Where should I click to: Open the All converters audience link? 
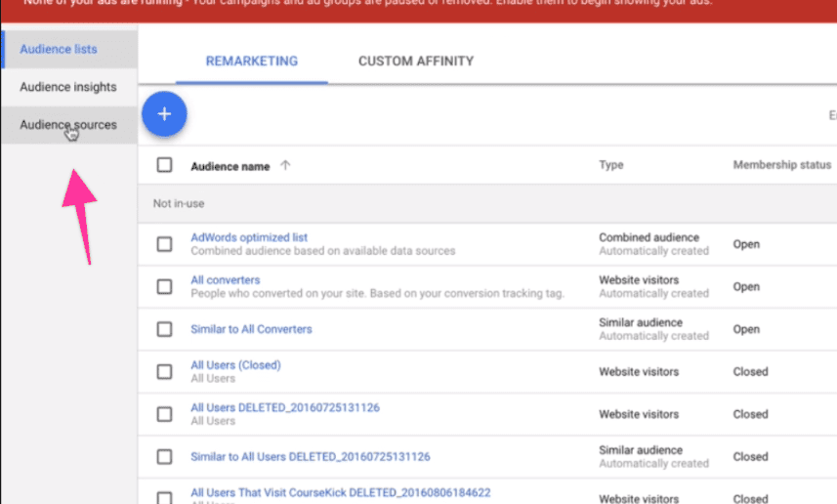pyautogui.click(x=226, y=279)
